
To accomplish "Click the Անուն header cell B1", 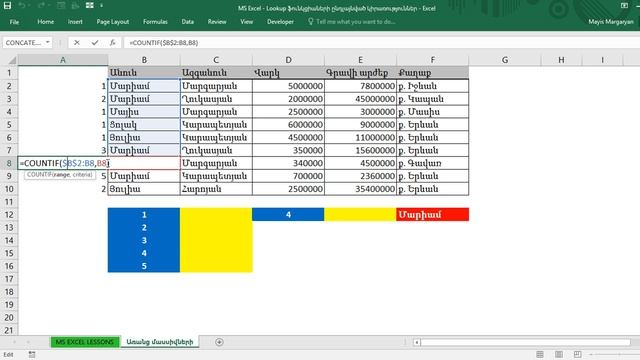I will click(x=144, y=73).
